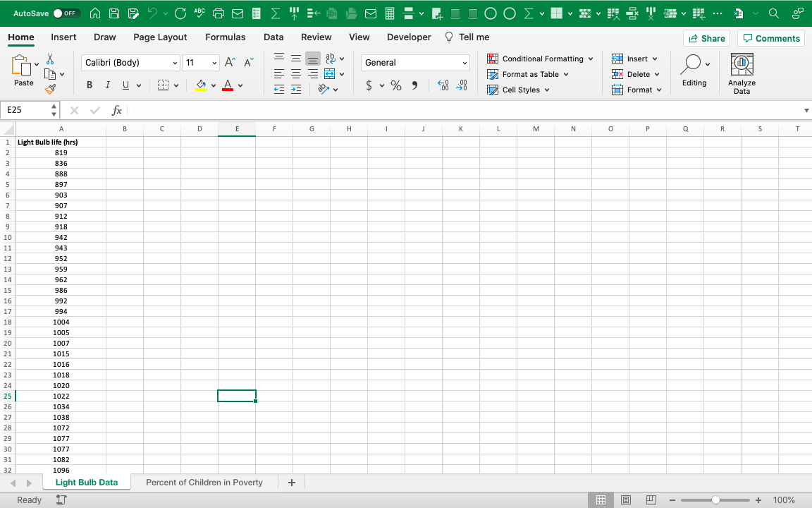Apply Percent Style format
The width and height of the screenshot is (812, 508).
click(396, 85)
